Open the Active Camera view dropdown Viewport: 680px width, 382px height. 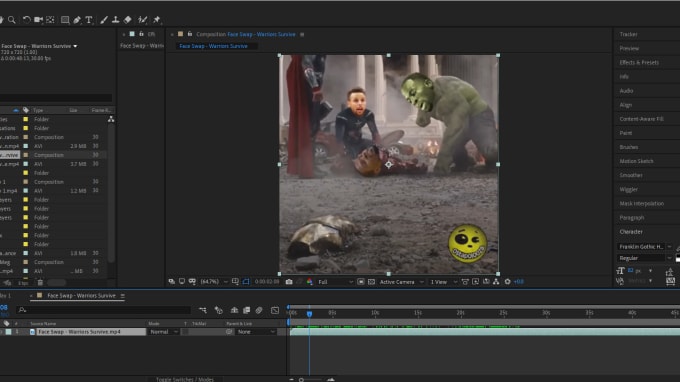[x=401, y=282]
